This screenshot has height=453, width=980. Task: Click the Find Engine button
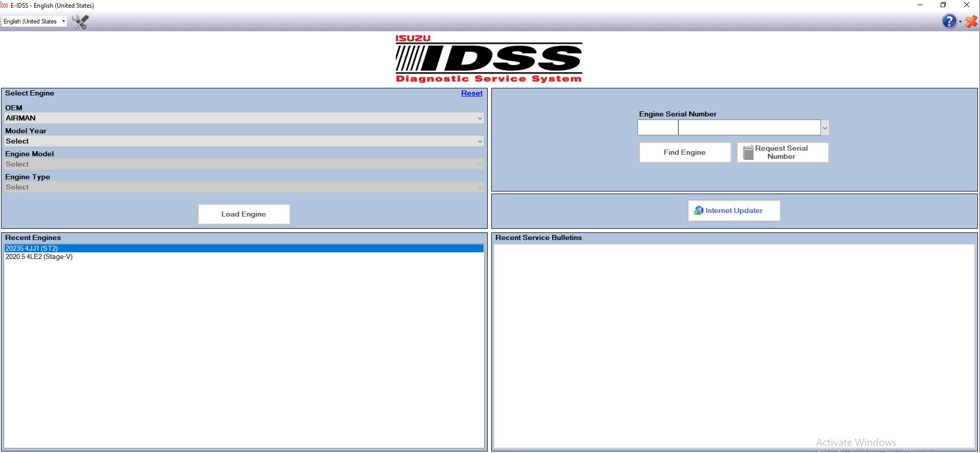685,152
